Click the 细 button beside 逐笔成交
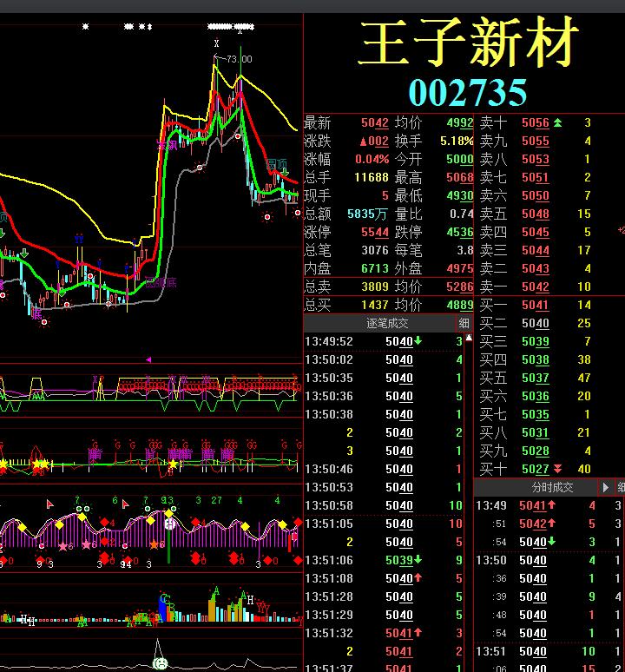The image size is (625, 672). pos(464,323)
